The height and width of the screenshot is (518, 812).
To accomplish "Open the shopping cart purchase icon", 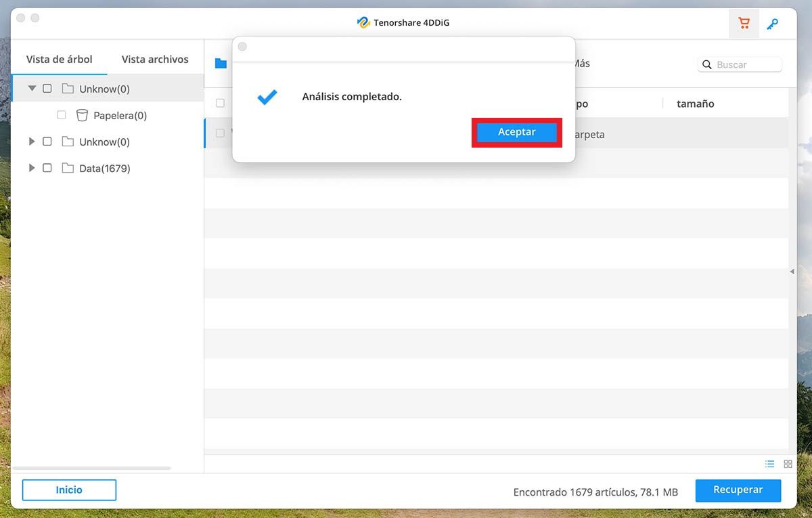I will (x=744, y=24).
